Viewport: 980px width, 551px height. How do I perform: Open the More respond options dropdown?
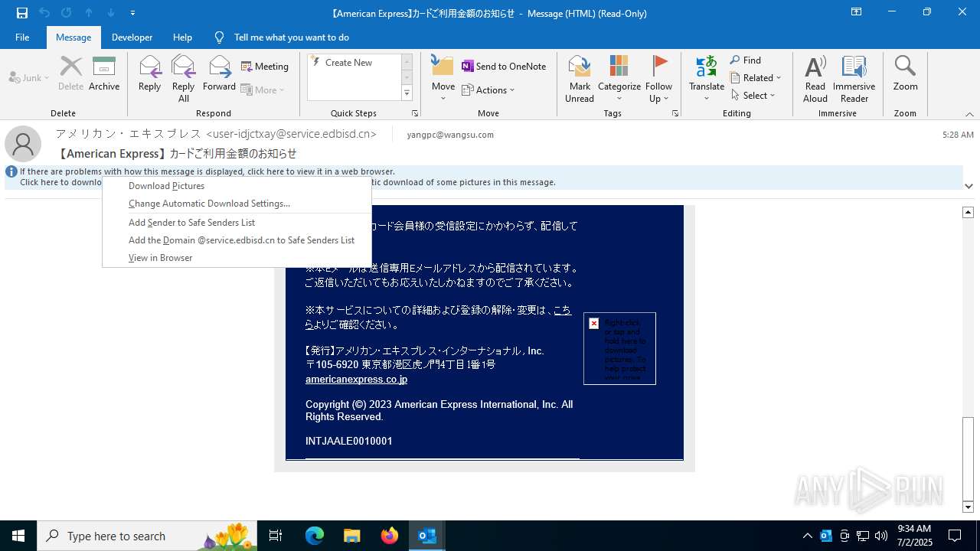[263, 90]
